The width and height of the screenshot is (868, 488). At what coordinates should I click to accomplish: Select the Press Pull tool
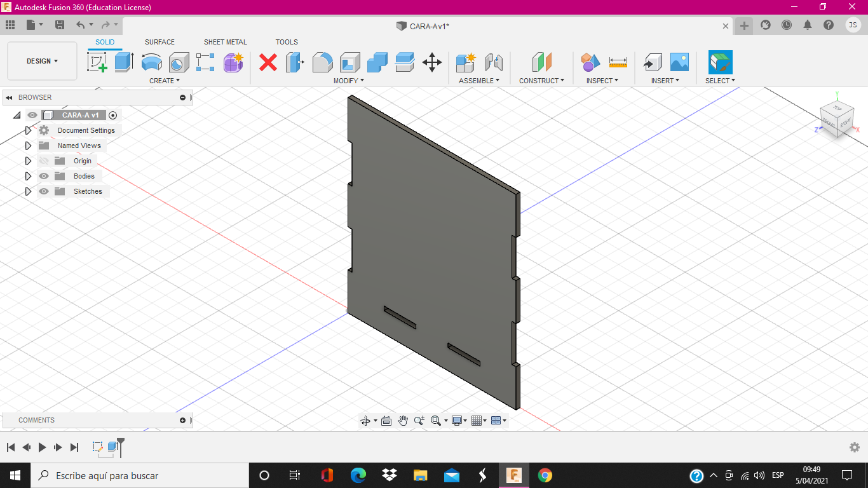295,62
